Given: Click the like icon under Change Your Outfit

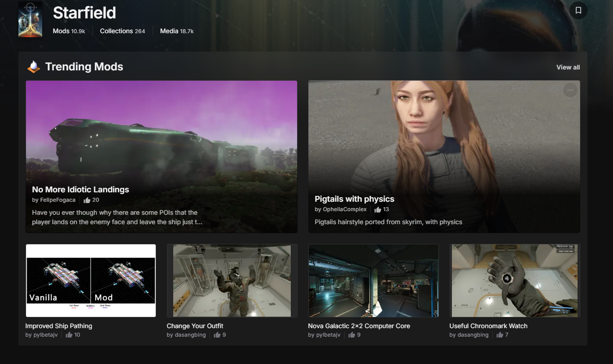Looking at the screenshot, I should coord(217,335).
